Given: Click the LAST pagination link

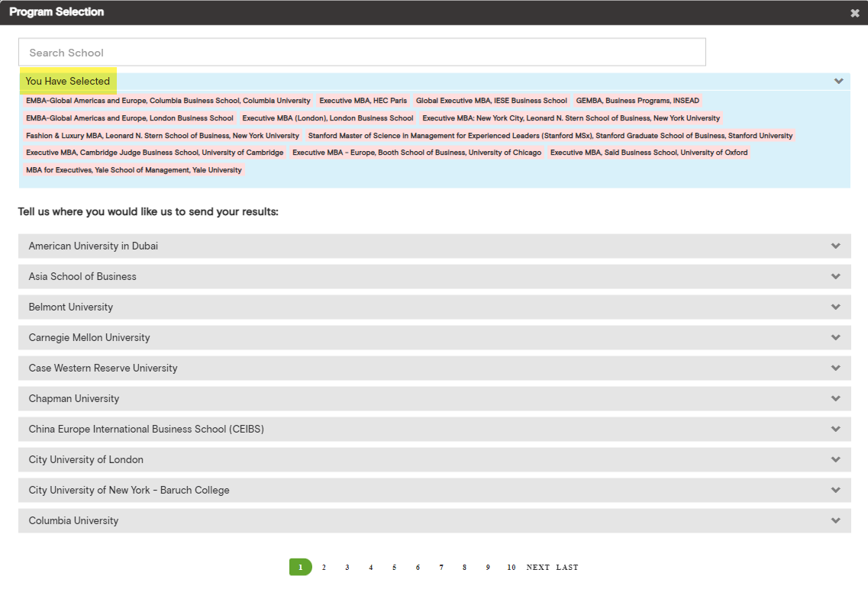Looking at the screenshot, I should point(567,568).
